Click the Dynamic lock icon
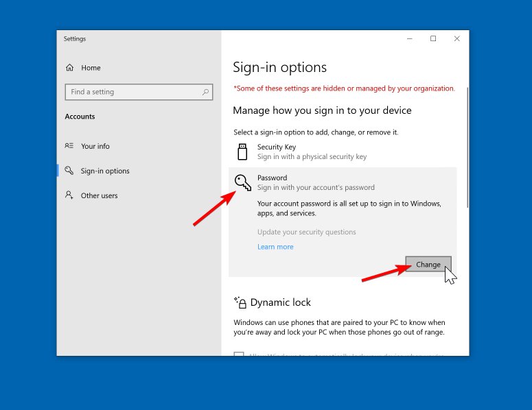The width and height of the screenshot is (532, 410). tap(240, 302)
